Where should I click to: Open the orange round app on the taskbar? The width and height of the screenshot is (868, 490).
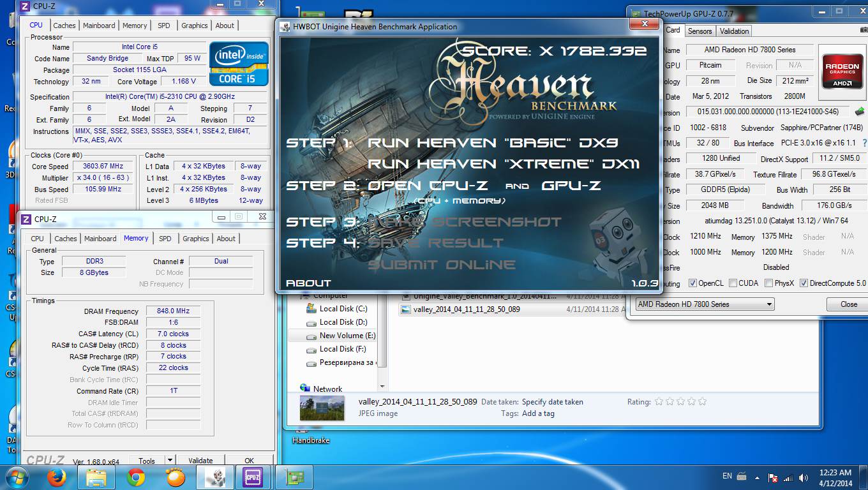[175, 477]
